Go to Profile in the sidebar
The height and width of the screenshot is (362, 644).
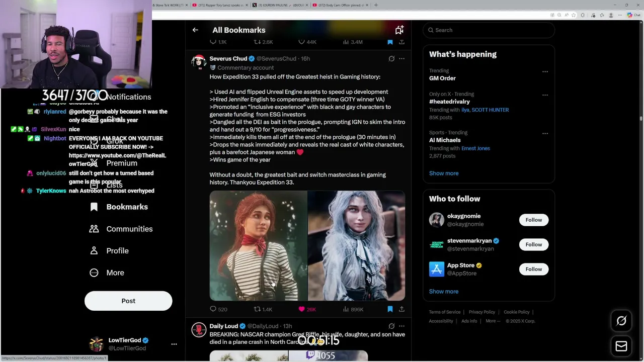tap(109, 251)
